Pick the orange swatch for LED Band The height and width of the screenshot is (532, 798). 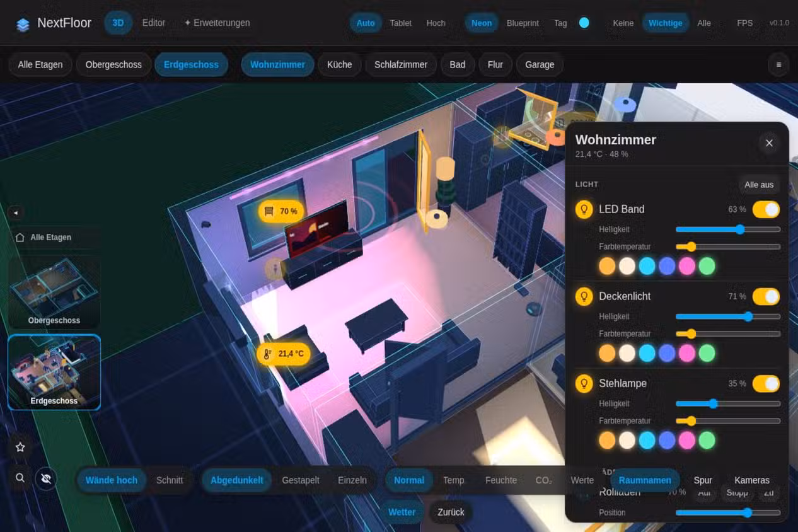pos(607,266)
